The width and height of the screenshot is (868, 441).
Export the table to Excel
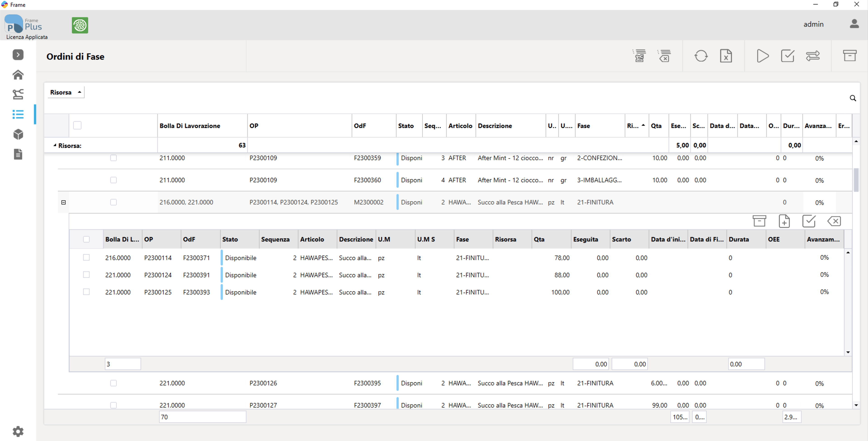(726, 56)
